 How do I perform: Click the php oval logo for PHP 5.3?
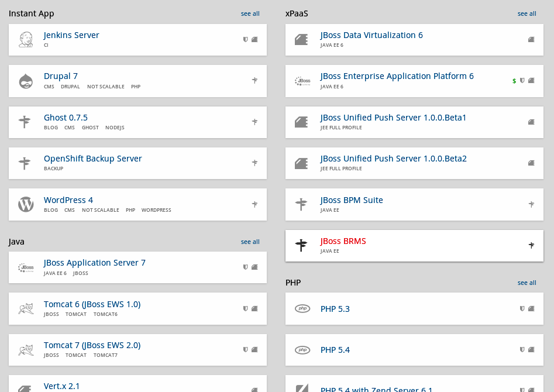tap(302, 308)
